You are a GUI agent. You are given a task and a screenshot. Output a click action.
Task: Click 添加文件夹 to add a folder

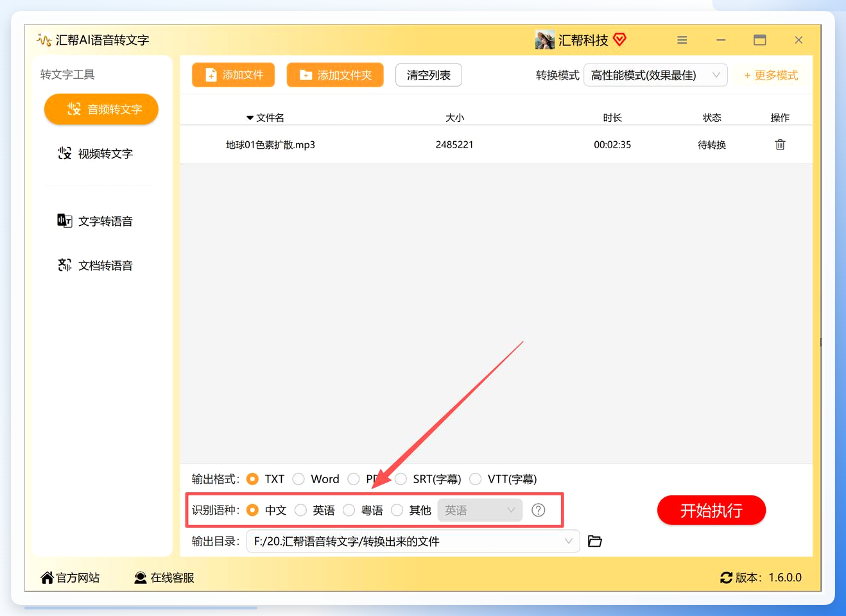tap(335, 75)
